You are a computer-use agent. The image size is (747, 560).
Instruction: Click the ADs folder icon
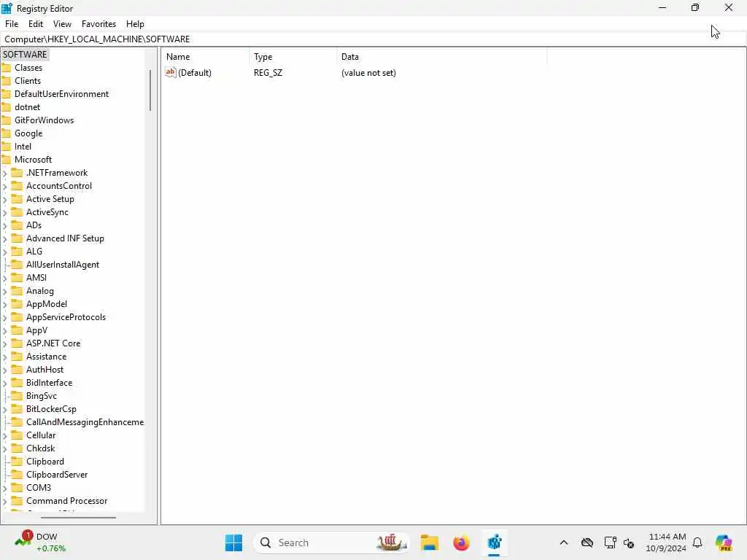[17, 225]
